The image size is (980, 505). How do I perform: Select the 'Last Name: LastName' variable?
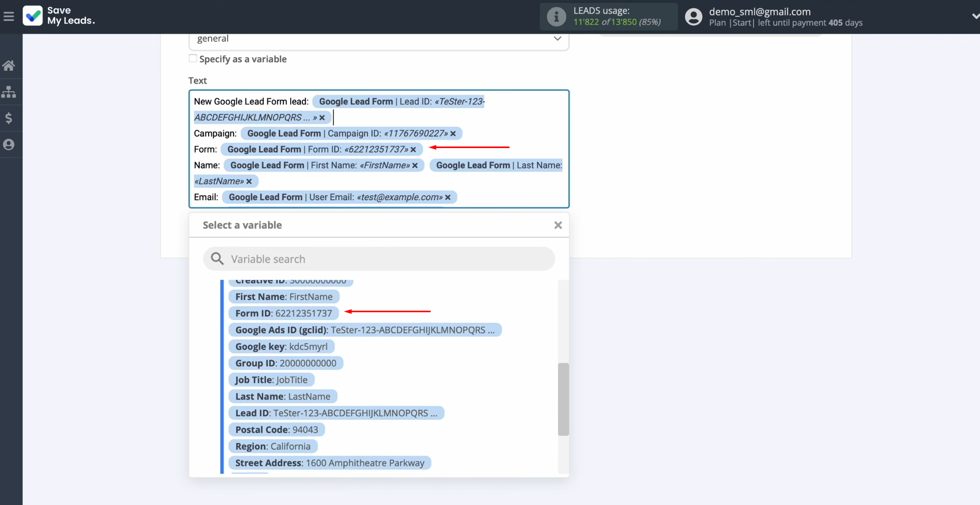point(283,396)
